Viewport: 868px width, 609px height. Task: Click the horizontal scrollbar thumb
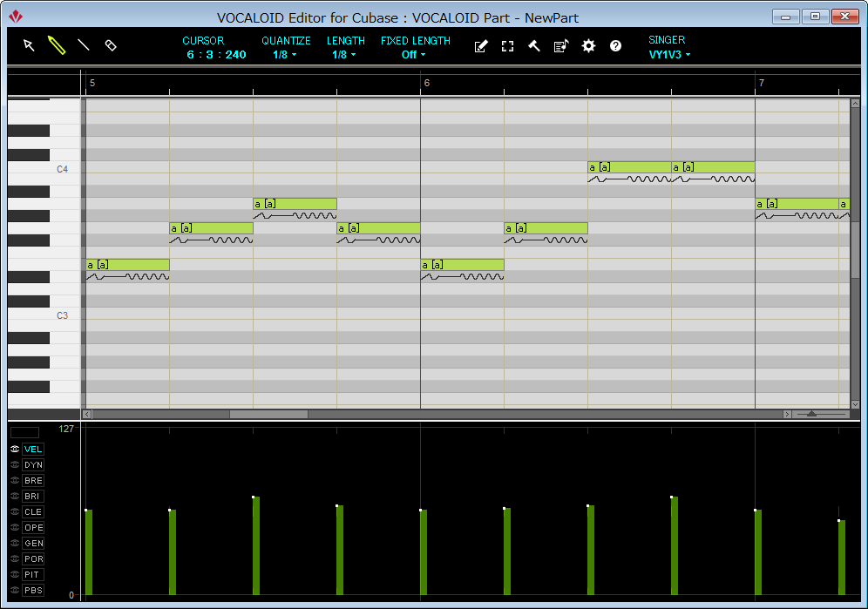pyautogui.click(x=268, y=414)
